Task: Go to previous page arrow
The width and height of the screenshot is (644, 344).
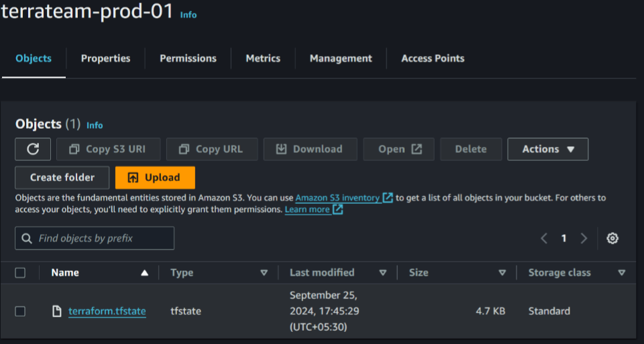Action: [544, 238]
